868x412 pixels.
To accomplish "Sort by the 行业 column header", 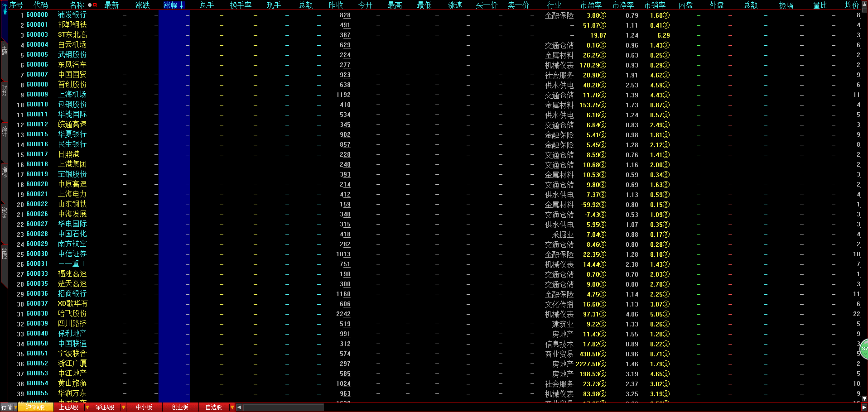I will 554,5.
